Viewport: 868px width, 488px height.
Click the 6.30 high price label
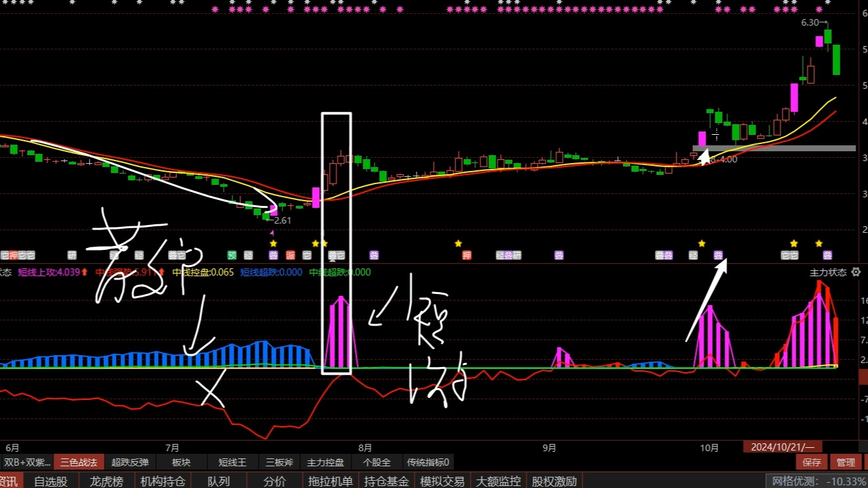(810, 22)
